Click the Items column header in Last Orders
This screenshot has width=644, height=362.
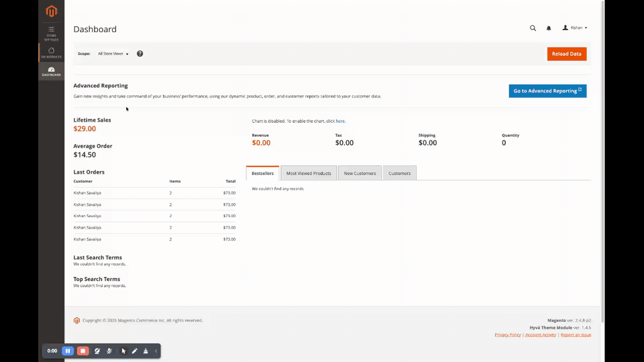[x=175, y=181]
